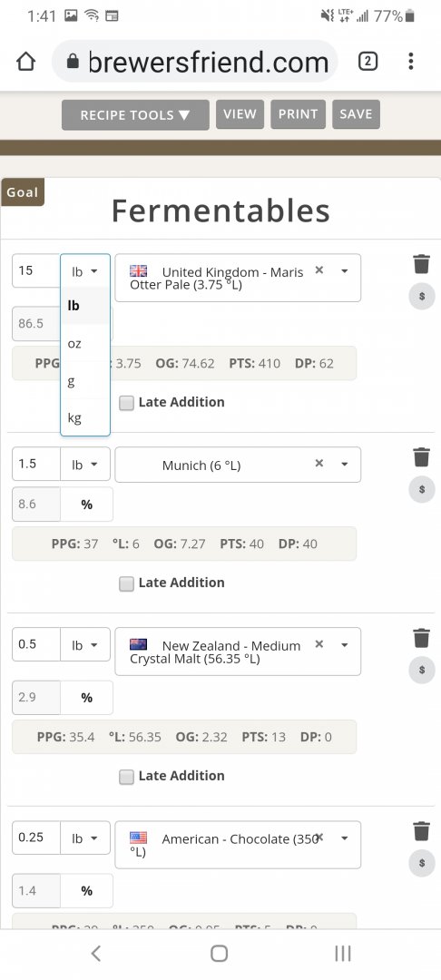Toggle Late Addition for Crystal Malt
Image resolution: width=441 pixels, height=980 pixels.
click(127, 777)
